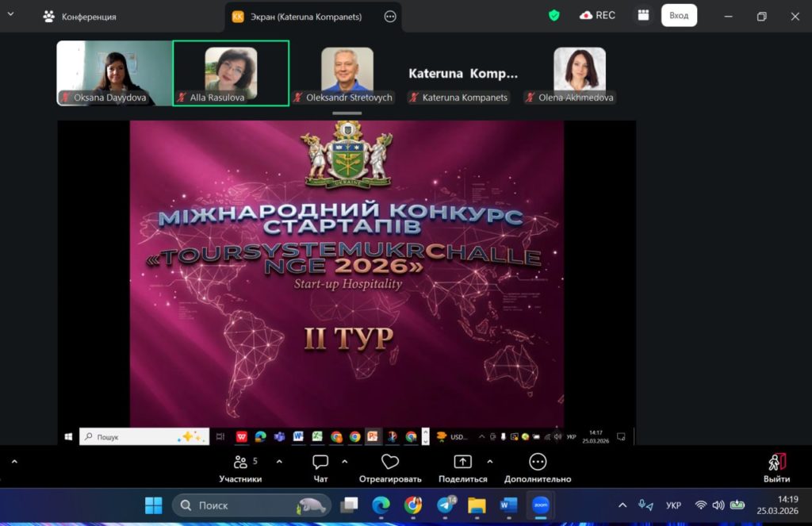Image resolution: width=812 pixels, height=526 pixels.
Task: Expand the arrow next to Поделиться
Action: point(489,461)
